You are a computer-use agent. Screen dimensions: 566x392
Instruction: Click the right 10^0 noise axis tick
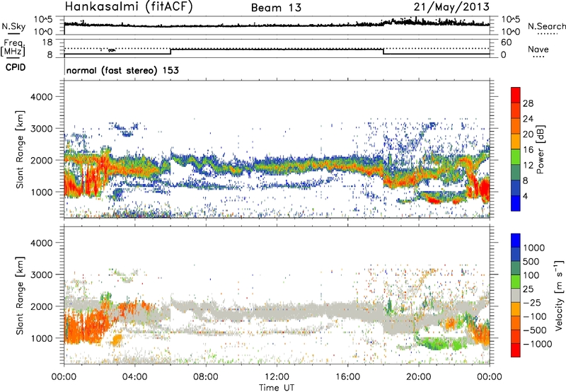tap(510, 32)
